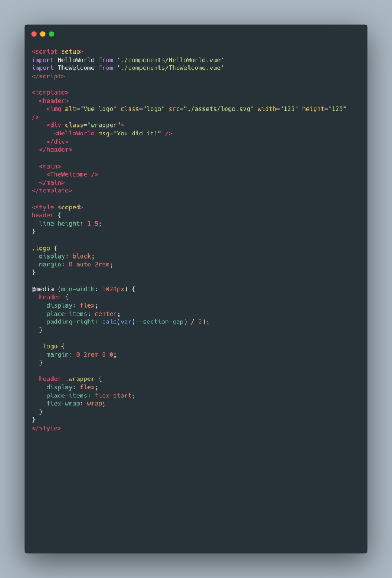This screenshot has width=392, height=578.
Task: Click the div class "wrapper" line
Action: (x=85, y=125)
